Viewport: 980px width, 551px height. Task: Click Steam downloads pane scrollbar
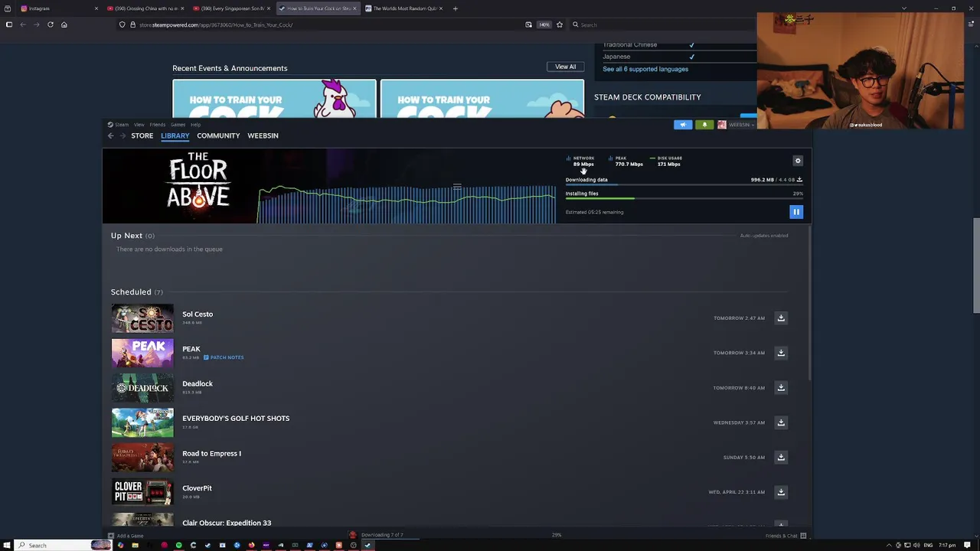tap(808, 302)
